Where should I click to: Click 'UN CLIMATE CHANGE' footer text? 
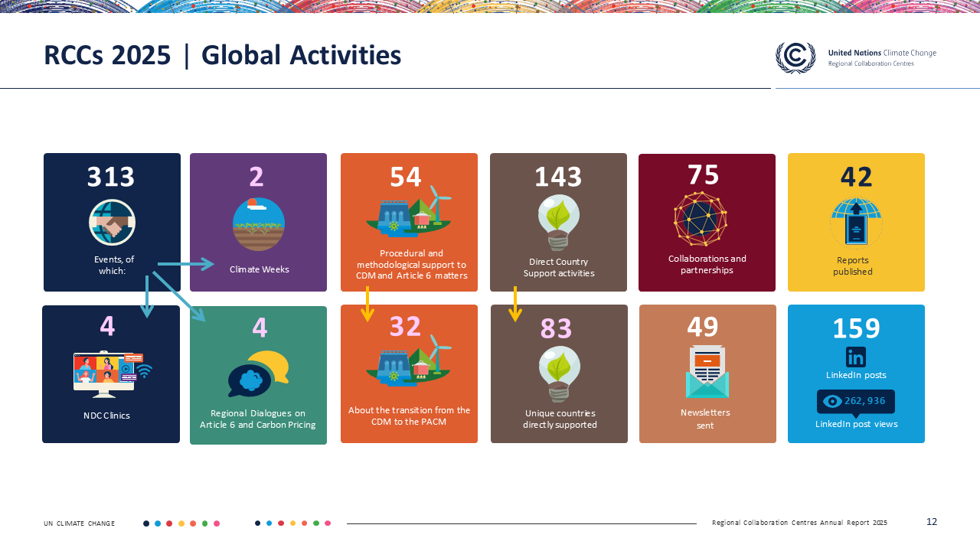click(x=79, y=523)
